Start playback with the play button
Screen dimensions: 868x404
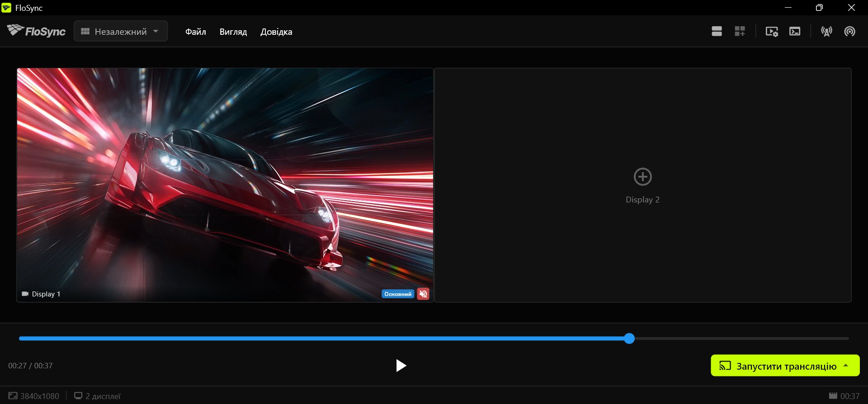coord(401,366)
